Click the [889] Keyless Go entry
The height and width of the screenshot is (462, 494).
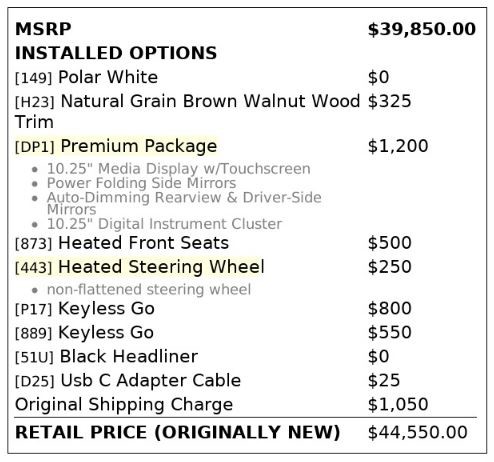(x=84, y=332)
